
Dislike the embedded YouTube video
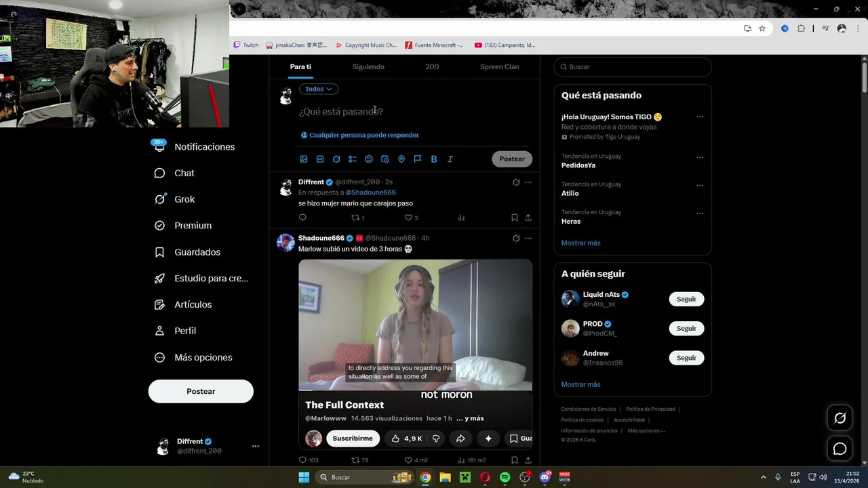point(436,439)
